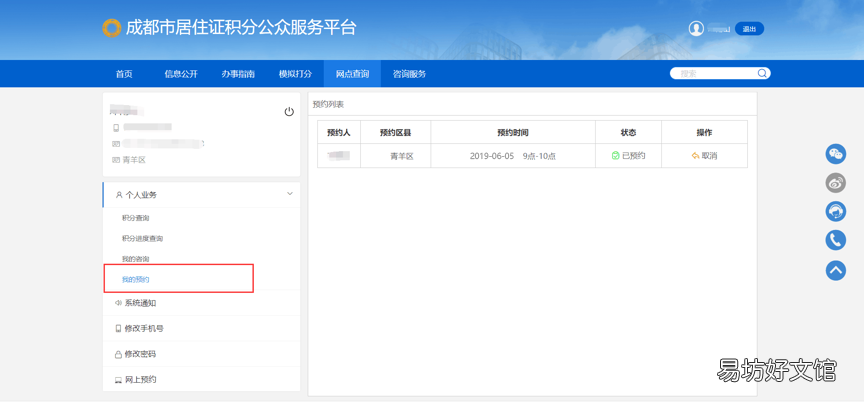Click the back-to-top arrow icon
The width and height of the screenshot is (864, 402).
coord(836,270)
